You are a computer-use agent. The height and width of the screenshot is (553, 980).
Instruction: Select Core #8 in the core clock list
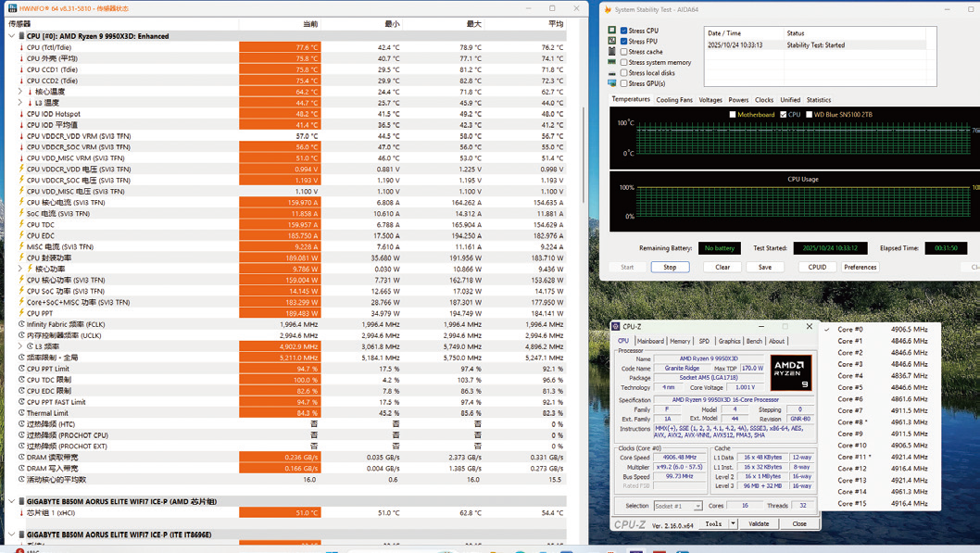[850, 422]
